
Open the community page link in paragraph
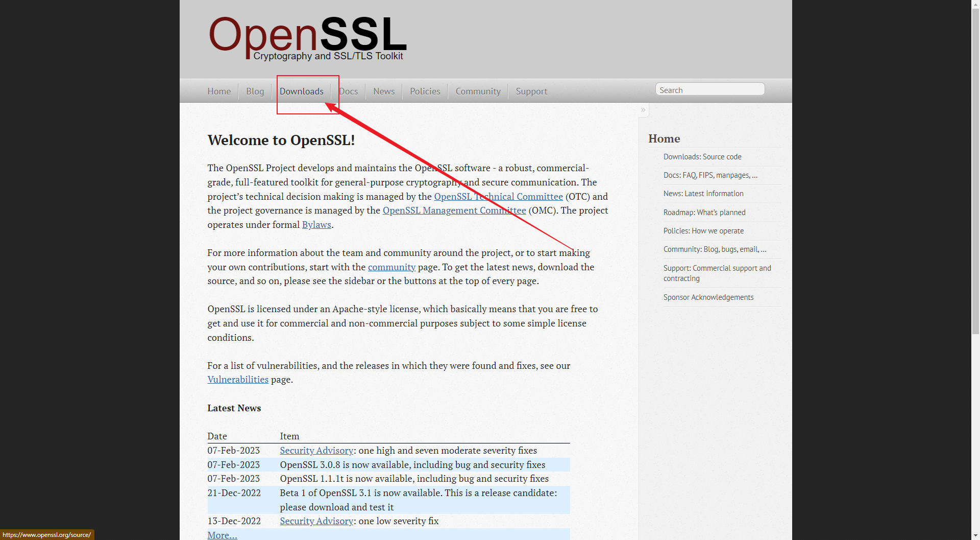391,267
